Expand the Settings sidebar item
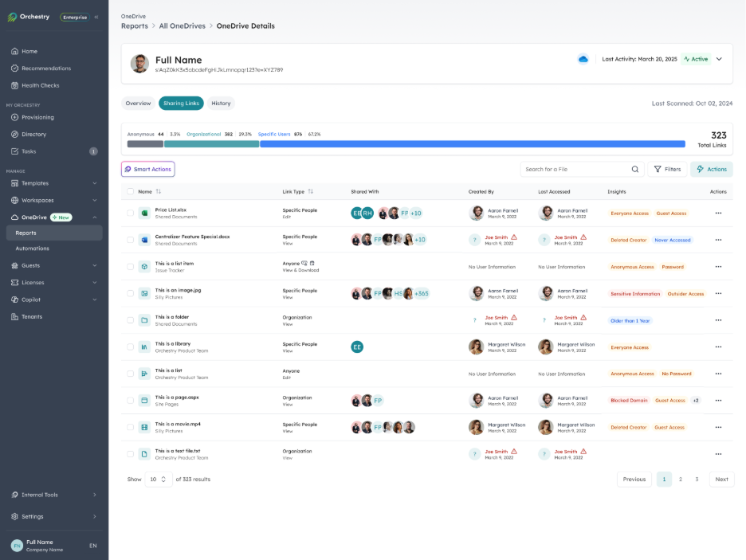746x560 pixels. (94, 516)
